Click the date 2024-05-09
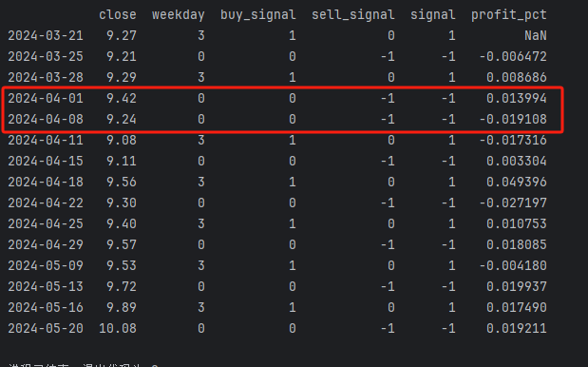588x367 pixels. (x=46, y=265)
